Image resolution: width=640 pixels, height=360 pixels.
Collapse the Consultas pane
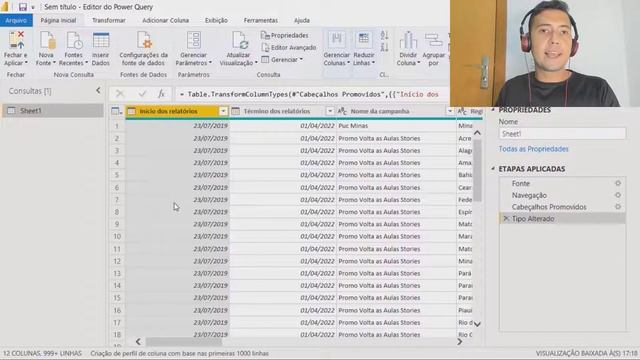[x=98, y=91]
